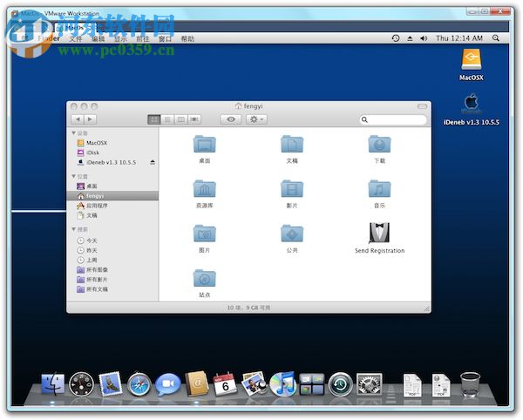The image size is (523, 420).
Task: Open the MacOSX drive on desktop
Action: (471, 59)
